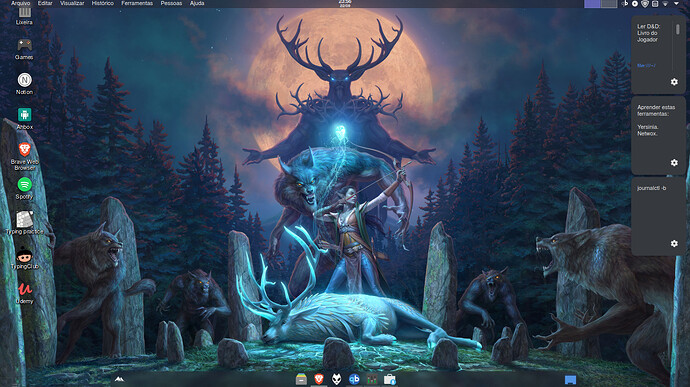Open settings gear on journalctl note
Viewport: 690px width, 387px height.
674,243
